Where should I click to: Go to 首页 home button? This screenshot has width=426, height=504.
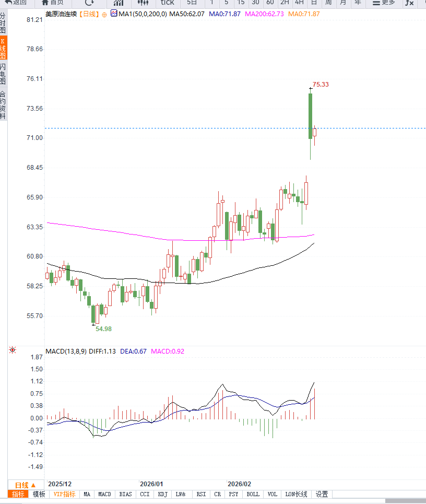[x=53, y=3]
